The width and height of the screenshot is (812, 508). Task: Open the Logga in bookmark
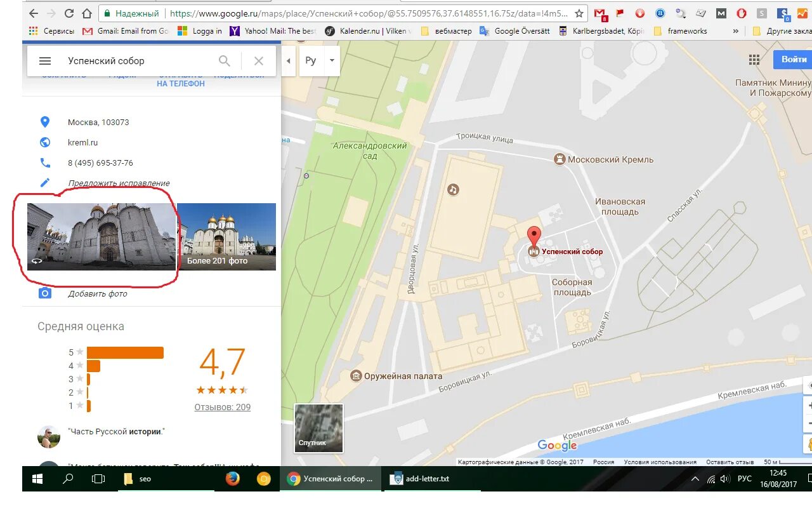[x=200, y=30]
